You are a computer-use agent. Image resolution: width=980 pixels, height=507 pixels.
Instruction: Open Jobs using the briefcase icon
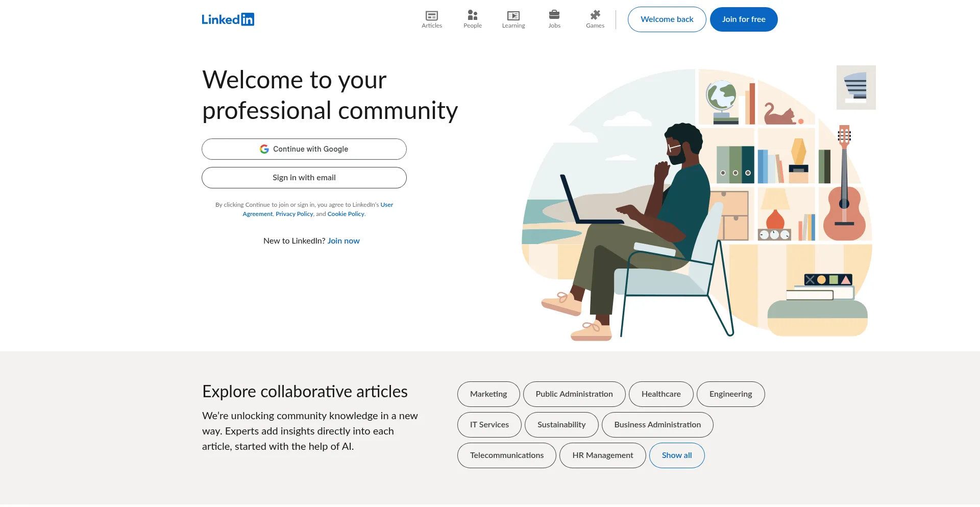[x=554, y=15]
